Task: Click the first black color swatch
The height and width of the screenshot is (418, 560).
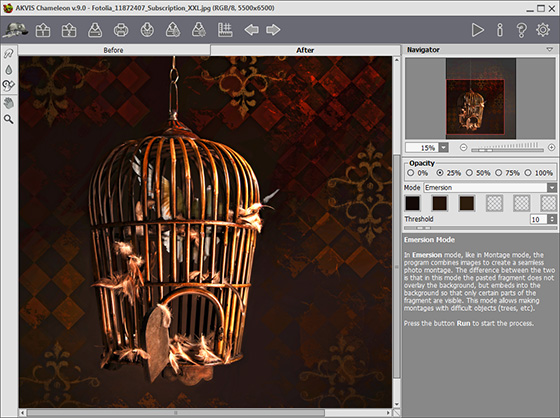Action: pyautogui.click(x=412, y=203)
